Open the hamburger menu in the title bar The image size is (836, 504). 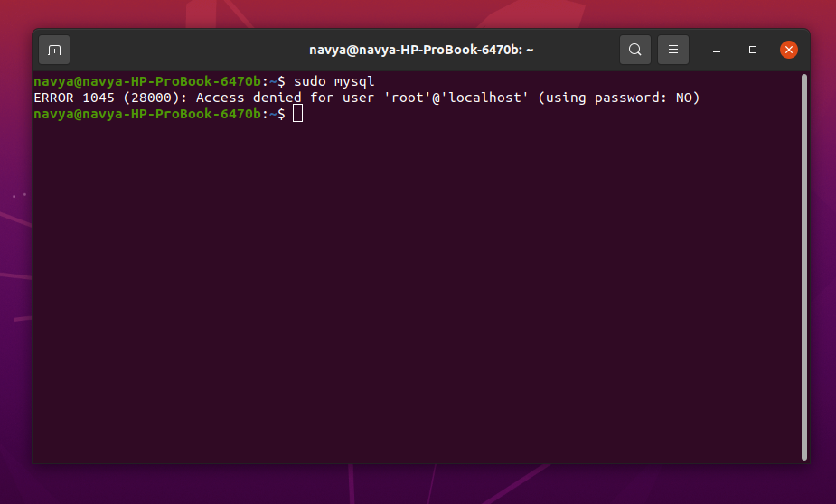[x=673, y=50]
